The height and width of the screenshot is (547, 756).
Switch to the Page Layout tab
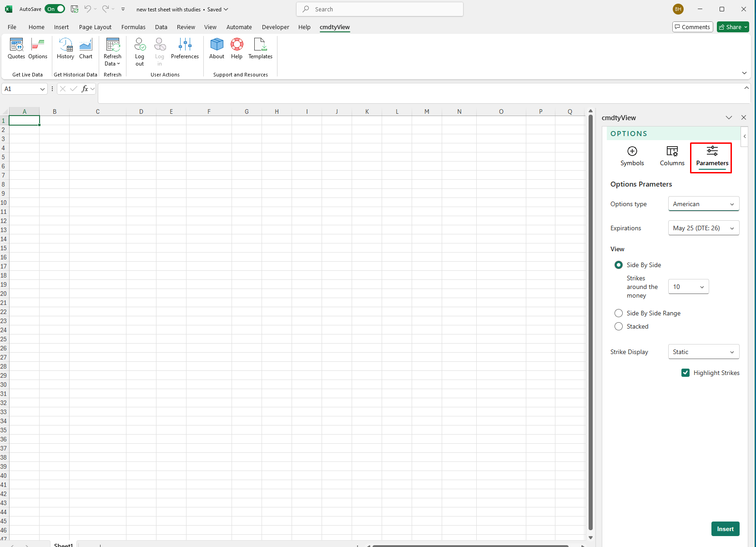(x=95, y=27)
